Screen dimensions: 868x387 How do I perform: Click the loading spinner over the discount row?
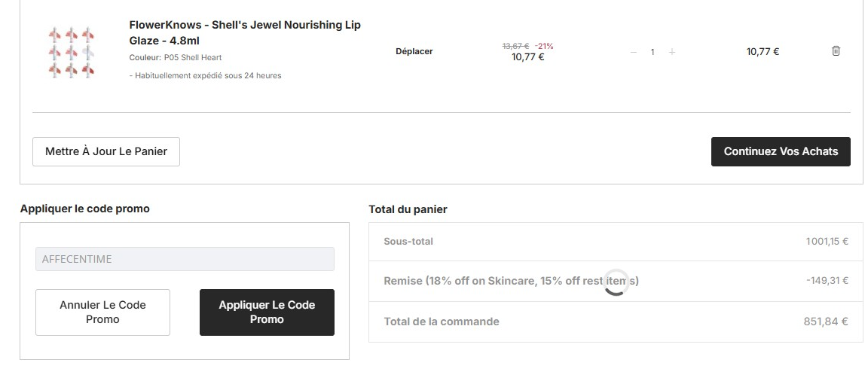[x=616, y=282]
